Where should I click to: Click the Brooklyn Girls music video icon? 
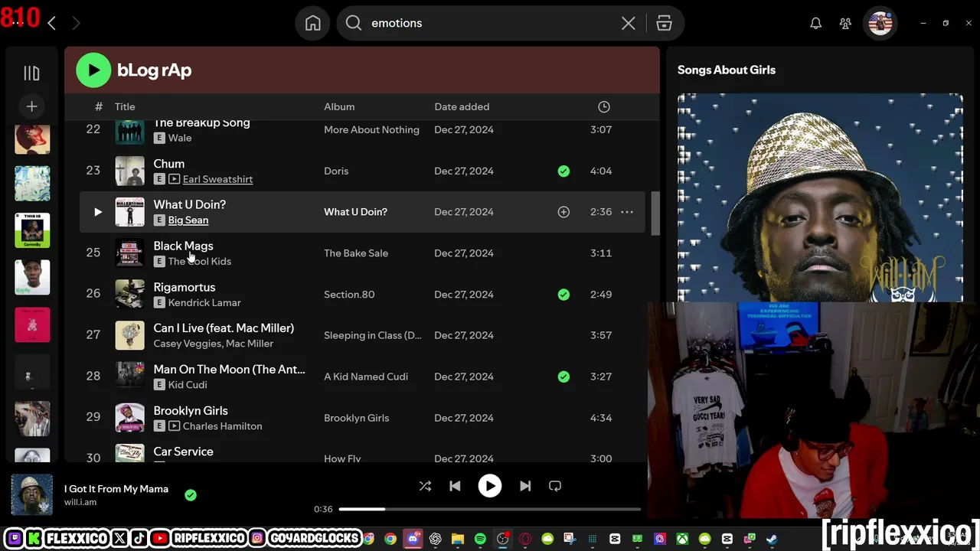174,426
